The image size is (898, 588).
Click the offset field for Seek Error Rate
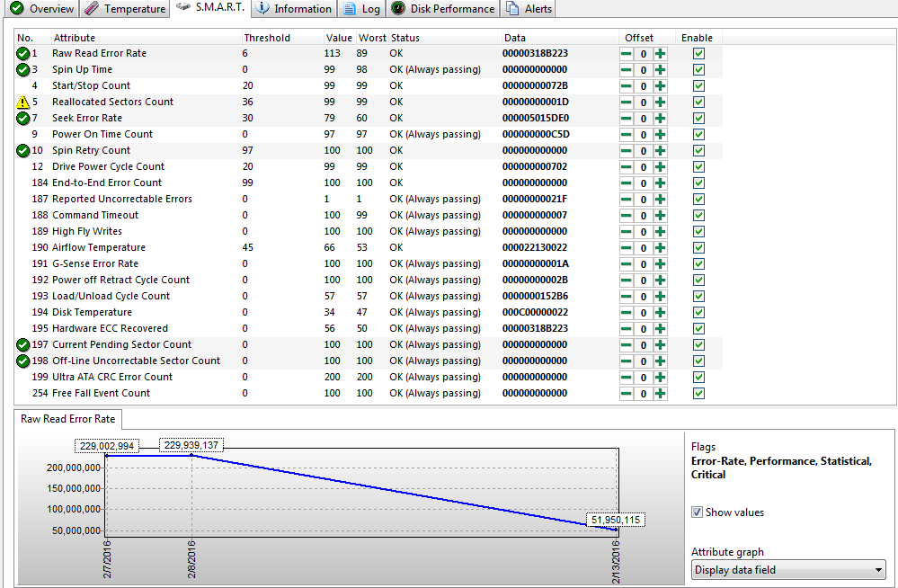644,119
